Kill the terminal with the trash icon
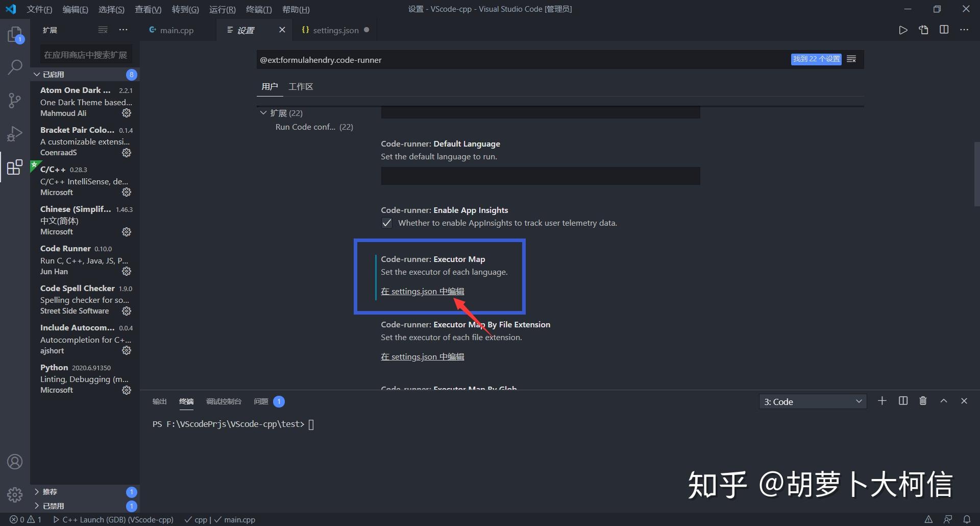This screenshot has width=980, height=526. [922, 401]
